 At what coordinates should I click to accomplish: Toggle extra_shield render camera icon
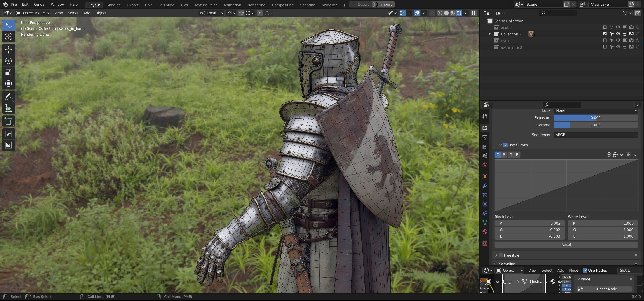631,47
